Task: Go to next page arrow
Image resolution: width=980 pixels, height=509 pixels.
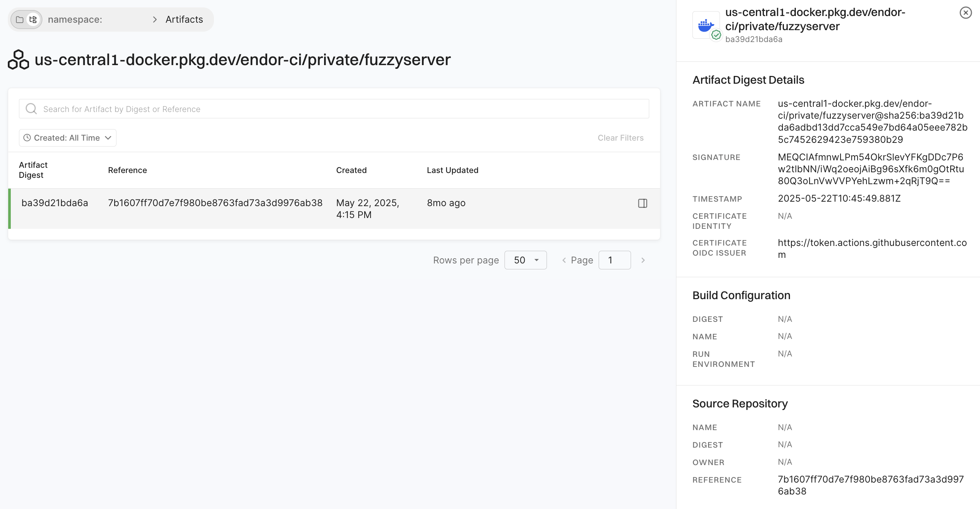Action: click(643, 260)
